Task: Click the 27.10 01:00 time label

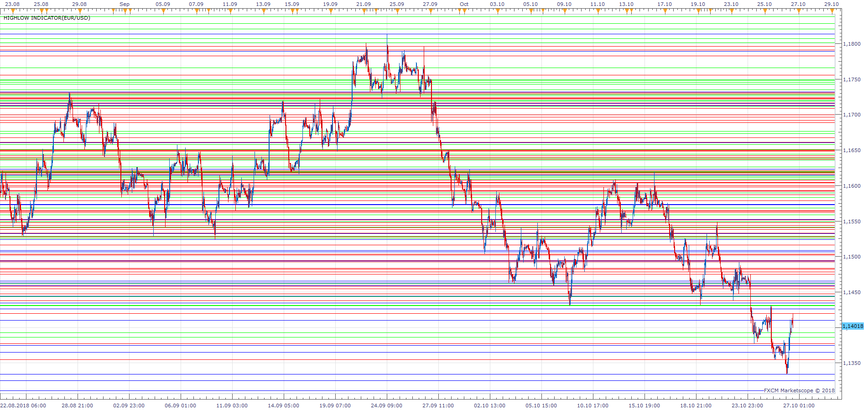Action: pyautogui.click(x=799, y=406)
